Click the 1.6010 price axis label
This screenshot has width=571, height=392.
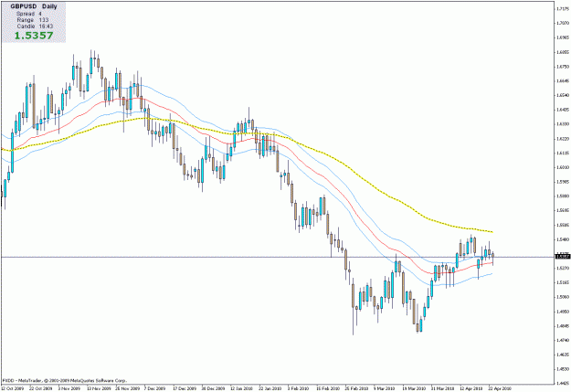(563, 167)
